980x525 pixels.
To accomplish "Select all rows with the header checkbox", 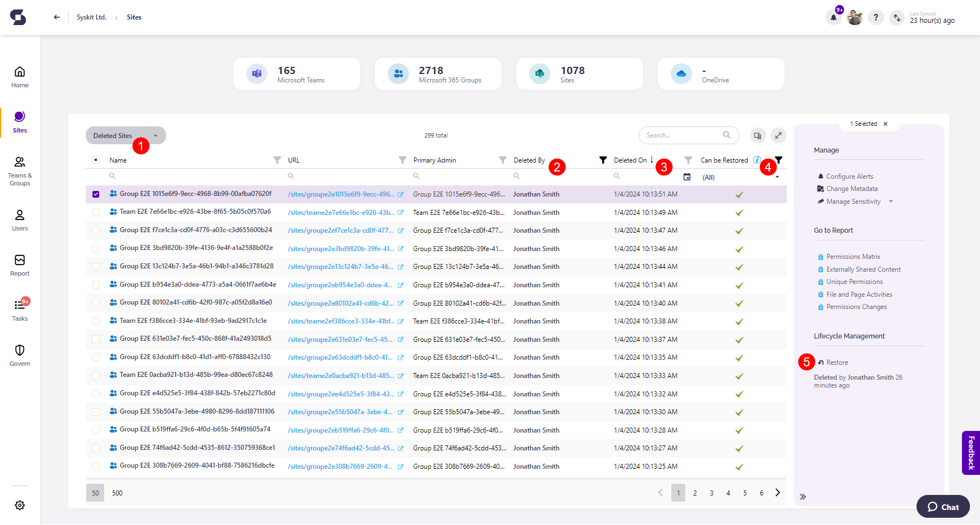I will (x=95, y=159).
